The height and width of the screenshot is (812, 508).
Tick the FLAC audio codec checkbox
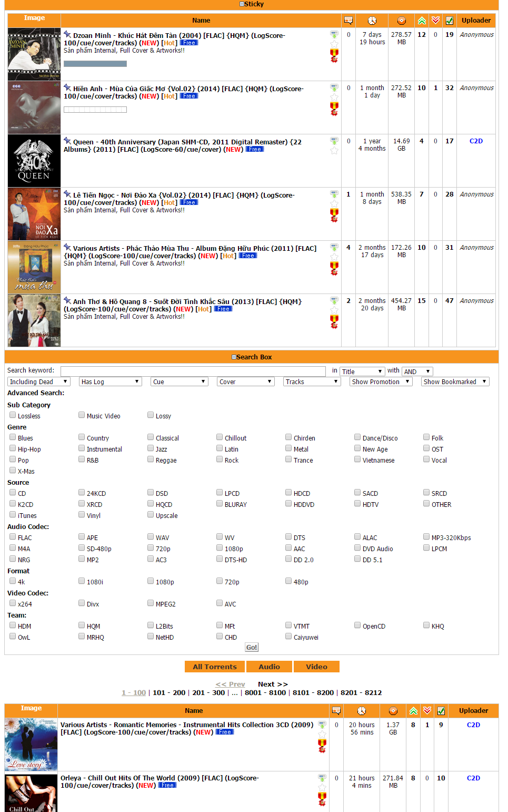click(x=13, y=537)
